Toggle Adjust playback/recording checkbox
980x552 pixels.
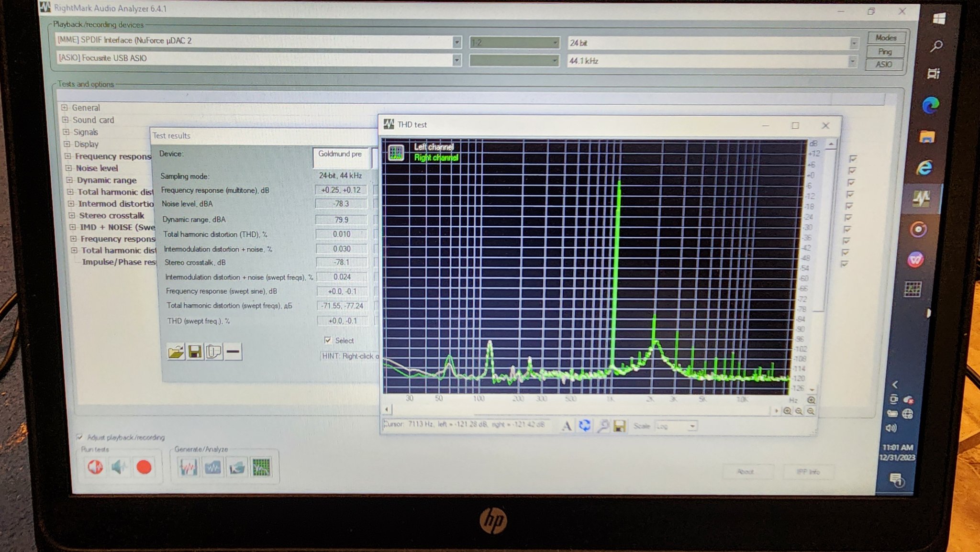(79, 437)
